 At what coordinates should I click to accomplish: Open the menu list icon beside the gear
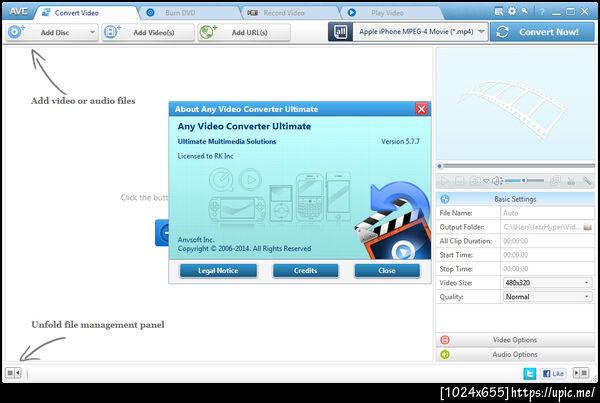pyautogui.click(x=499, y=11)
